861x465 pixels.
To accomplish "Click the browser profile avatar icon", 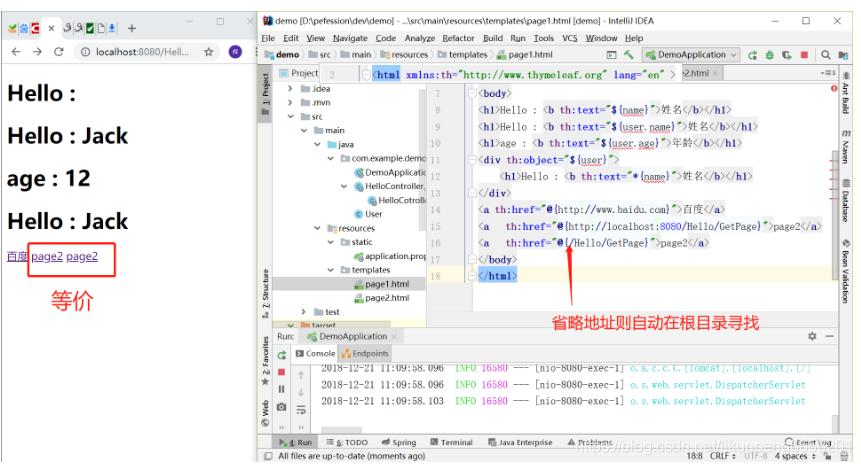I will (236, 52).
